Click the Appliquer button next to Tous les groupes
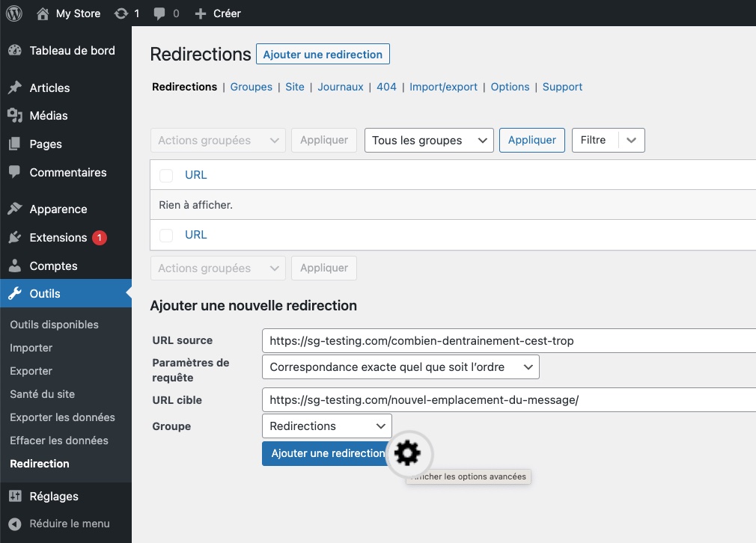The image size is (756, 543). point(531,140)
